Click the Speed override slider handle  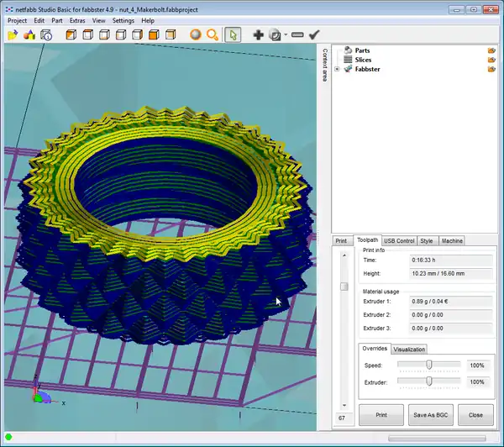pos(429,365)
